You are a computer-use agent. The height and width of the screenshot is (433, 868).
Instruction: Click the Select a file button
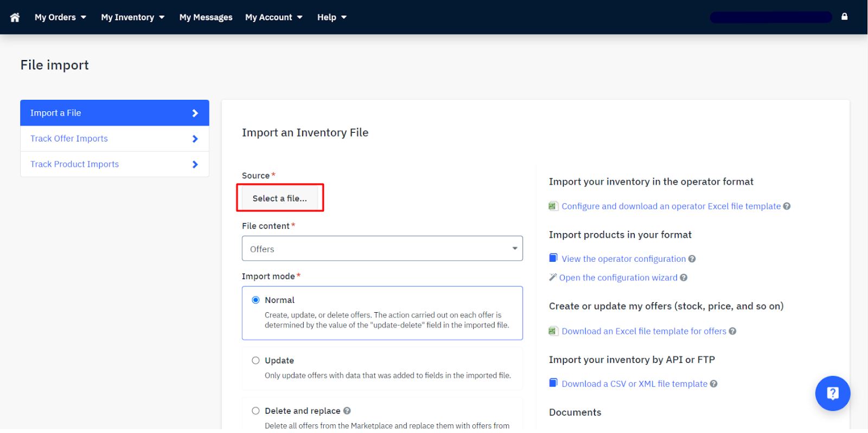280,198
